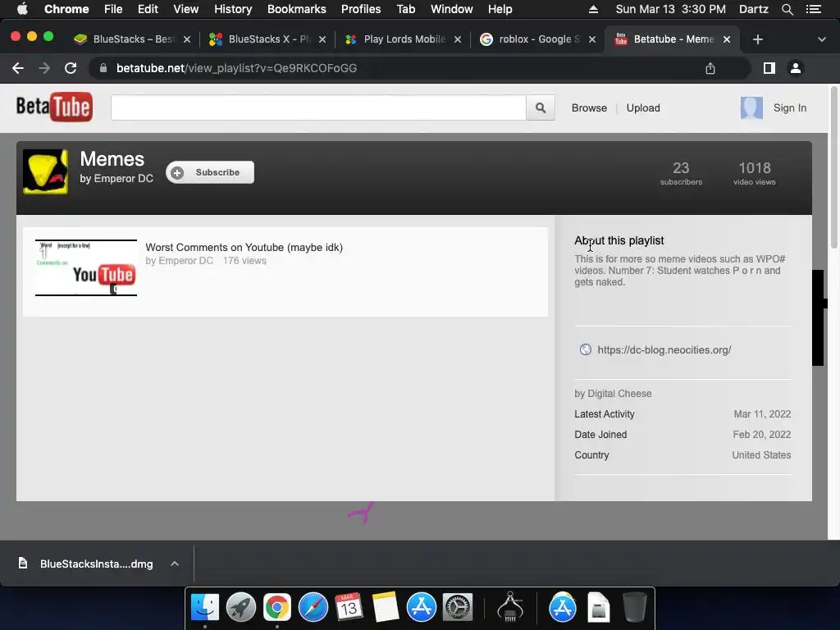
Task: Open the Chrome profile icon
Action: click(x=796, y=68)
